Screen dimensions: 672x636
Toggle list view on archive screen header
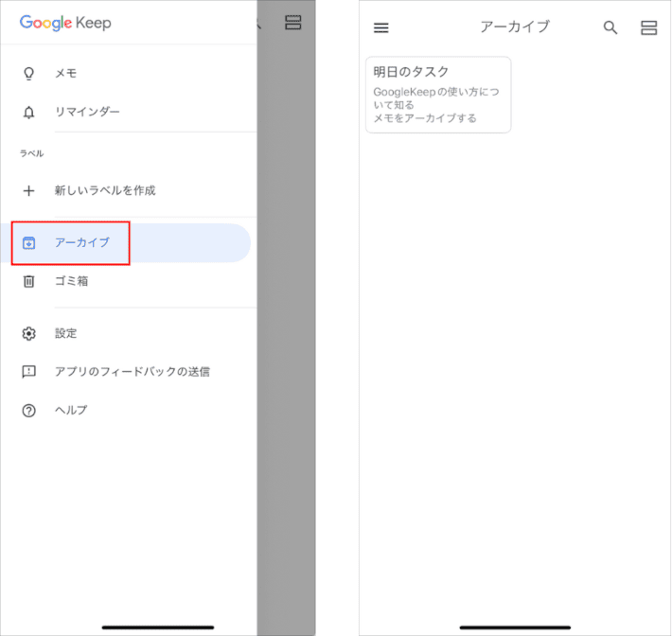[x=648, y=27]
